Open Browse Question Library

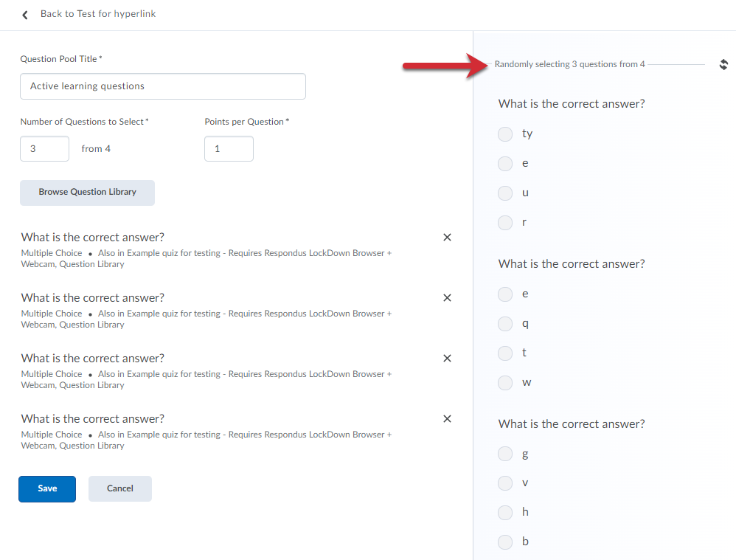click(87, 193)
